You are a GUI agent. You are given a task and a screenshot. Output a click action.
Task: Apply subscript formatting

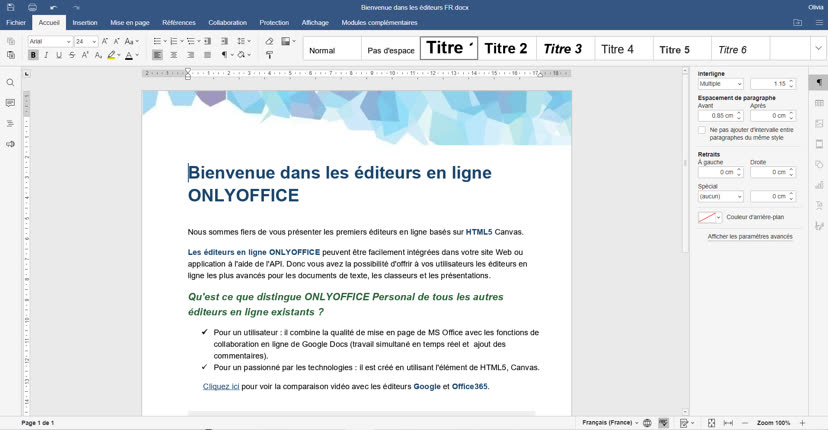pos(98,55)
